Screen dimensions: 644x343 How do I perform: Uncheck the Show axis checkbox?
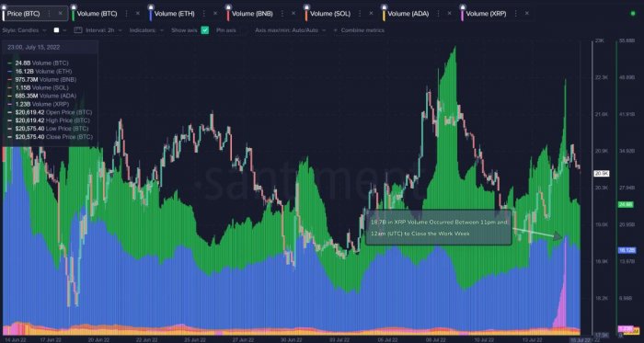coord(205,30)
